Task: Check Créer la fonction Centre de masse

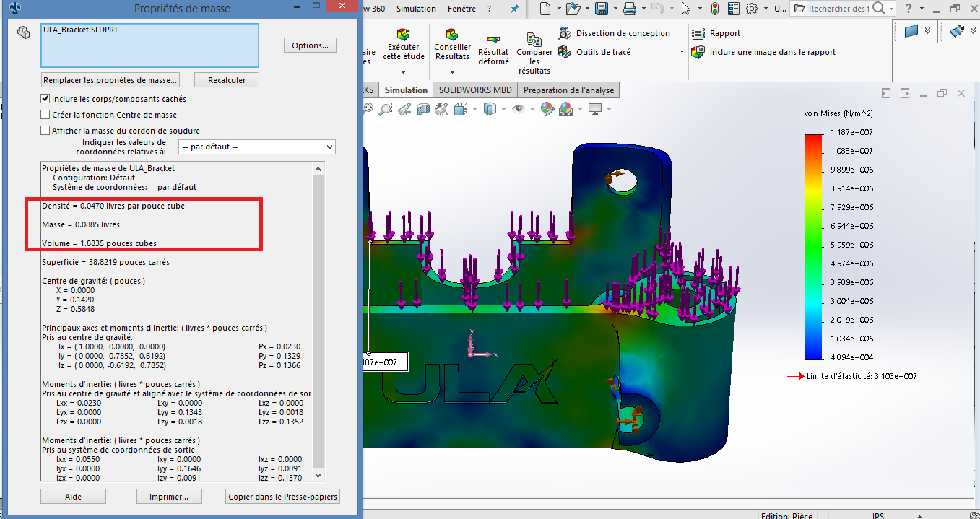Action: [x=46, y=115]
